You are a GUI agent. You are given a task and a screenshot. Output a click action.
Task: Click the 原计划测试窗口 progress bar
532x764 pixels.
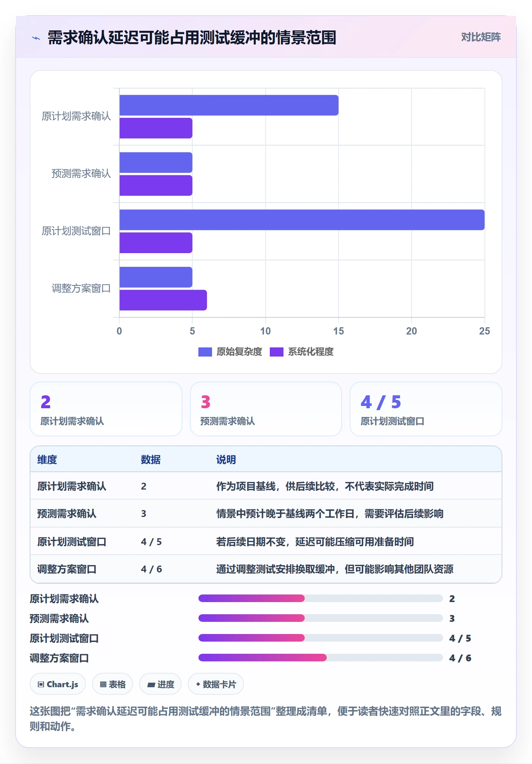(321, 638)
